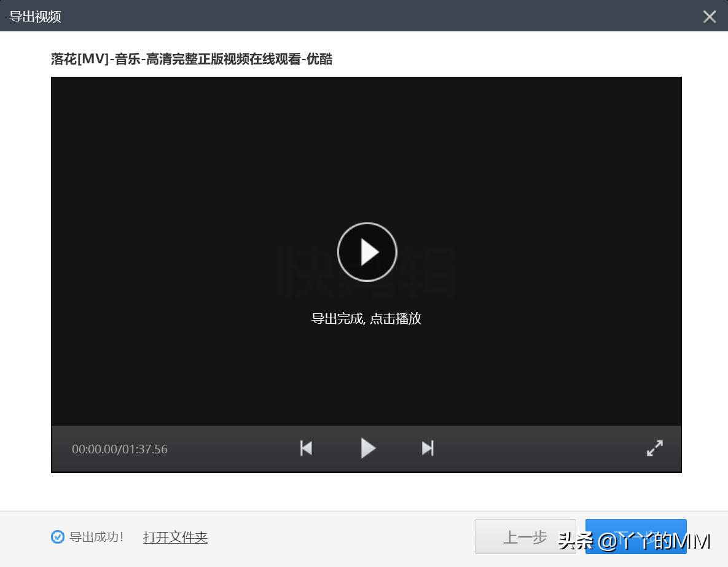Go back by pressing the 上一步 button

coord(525,537)
